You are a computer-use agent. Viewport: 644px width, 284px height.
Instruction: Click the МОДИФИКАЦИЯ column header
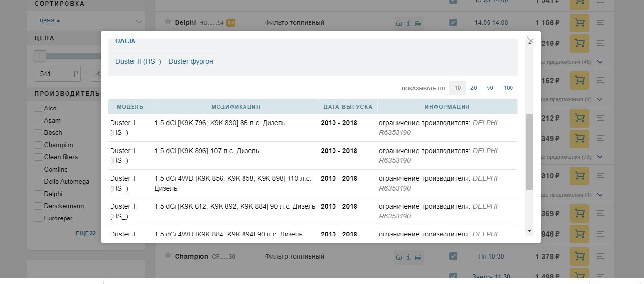236,107
